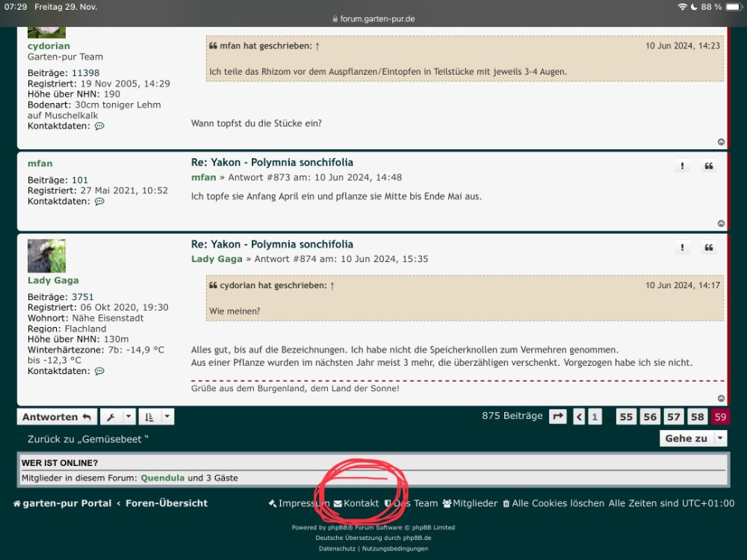
Task: Click the quote icon on Lady Gaga's post
Action: pyautogui.click(x=708, y=248)
